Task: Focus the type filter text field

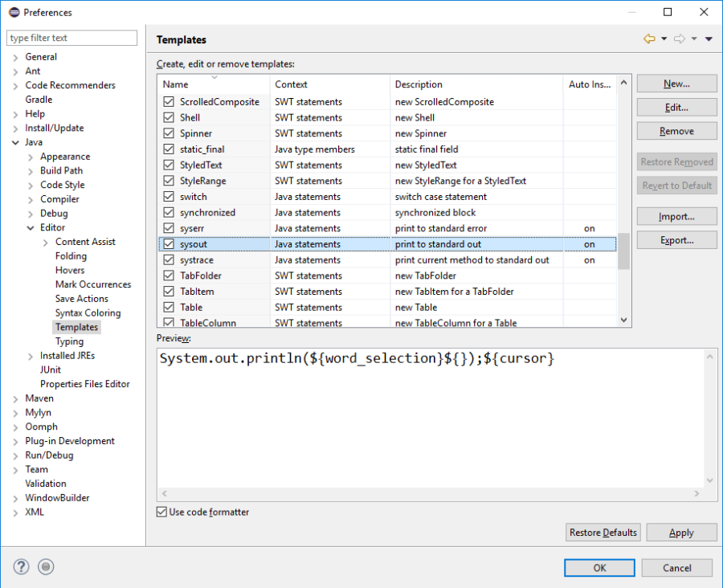Action: pos(72,38)
